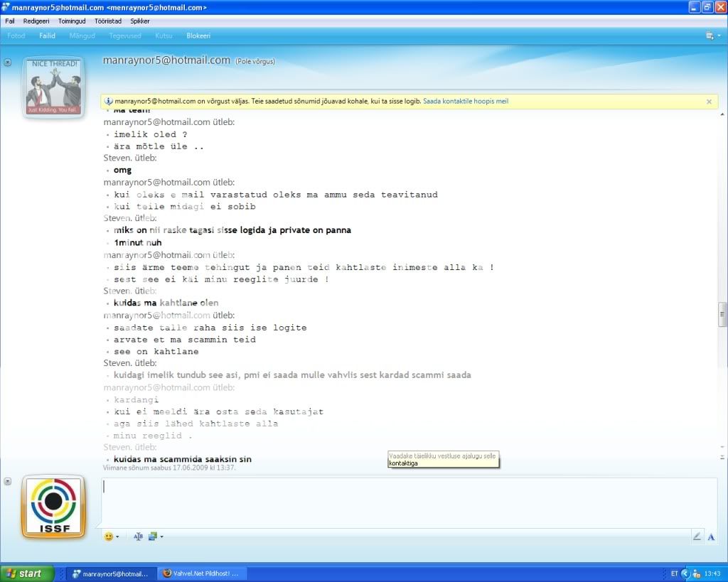This screenshot has width=728, height=582.
Task: Open the font letter A icon
Action: tap(710, 537)
